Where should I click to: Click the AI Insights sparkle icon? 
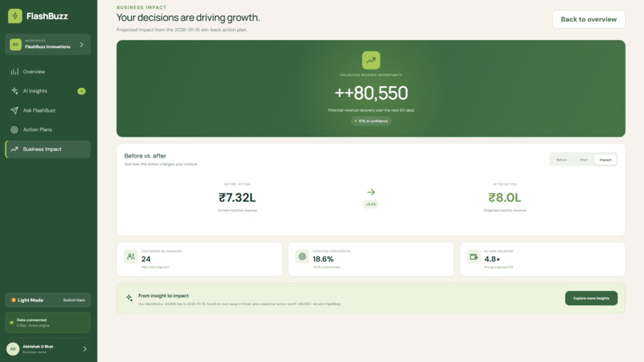point(14,91)
